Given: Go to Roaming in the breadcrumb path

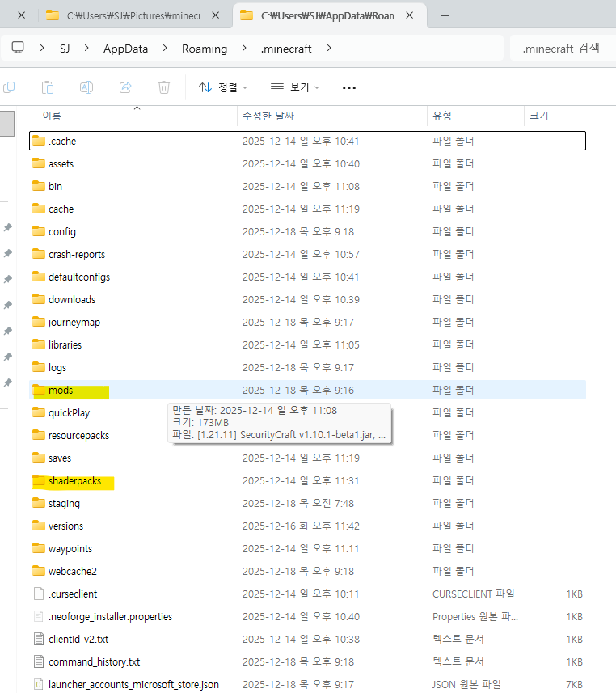Looking at the screenshot, I should (205, 49).
